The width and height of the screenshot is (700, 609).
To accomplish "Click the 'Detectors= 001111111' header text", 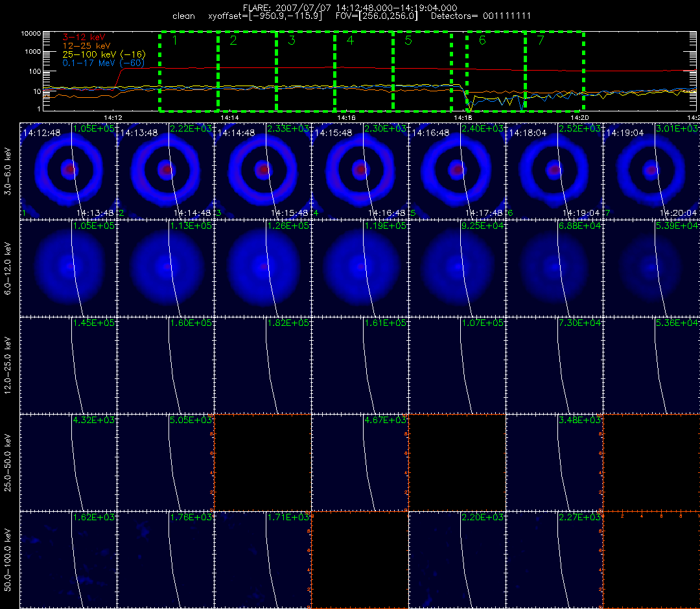I will [481, 16].
